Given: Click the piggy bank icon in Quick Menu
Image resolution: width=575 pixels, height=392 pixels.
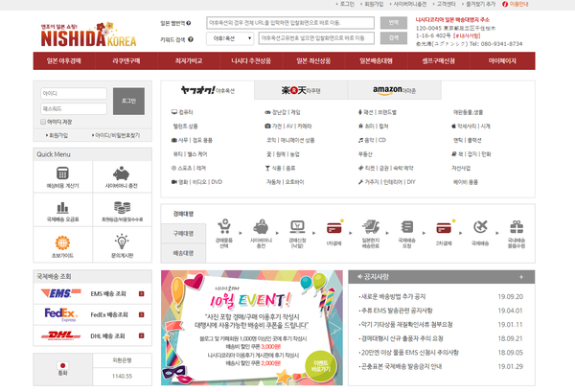Looking at the screenshot, I should point(122,173).
